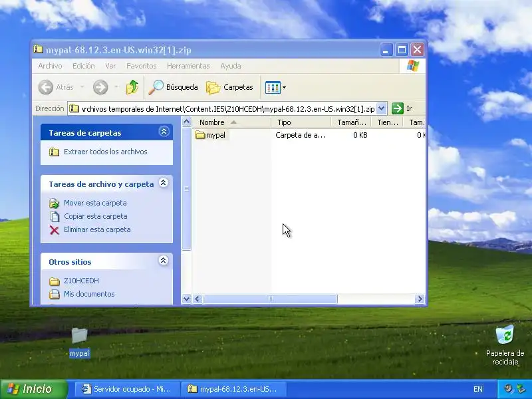
Task: Click the green Ir go arrow
Action: click(x=397, y=108)
